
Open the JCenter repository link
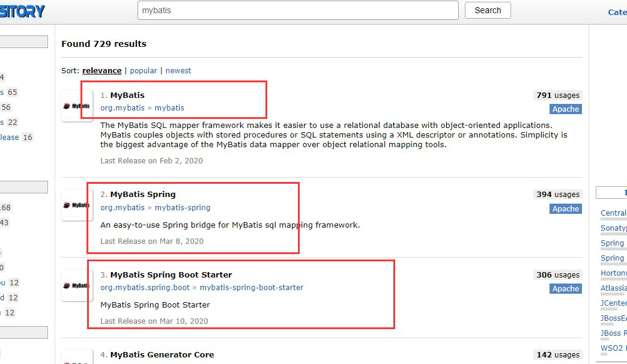click(613, 303)
